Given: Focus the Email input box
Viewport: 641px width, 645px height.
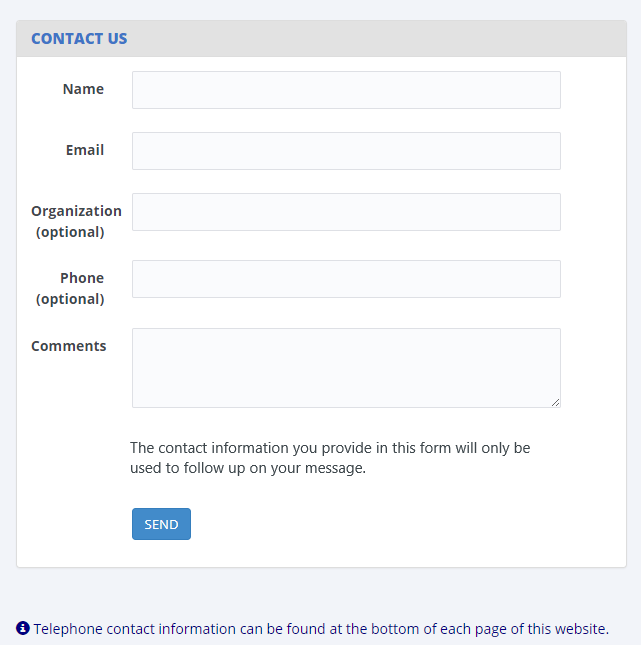Looking at the screenshot, I should point(346,151).
